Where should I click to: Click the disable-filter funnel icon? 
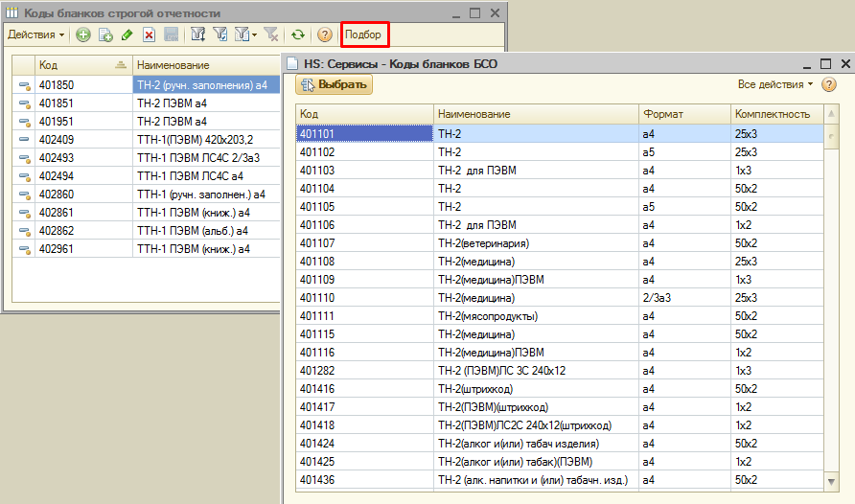pyautogui.click(x=271, y=34)
